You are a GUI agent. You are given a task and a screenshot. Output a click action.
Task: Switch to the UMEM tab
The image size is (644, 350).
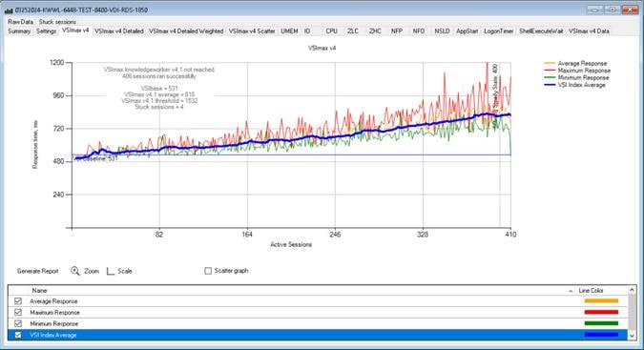[x=289, y=31]
